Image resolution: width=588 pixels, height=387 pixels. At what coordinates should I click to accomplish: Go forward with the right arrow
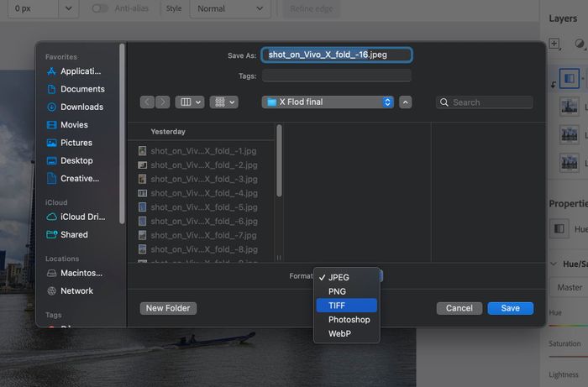162,102
